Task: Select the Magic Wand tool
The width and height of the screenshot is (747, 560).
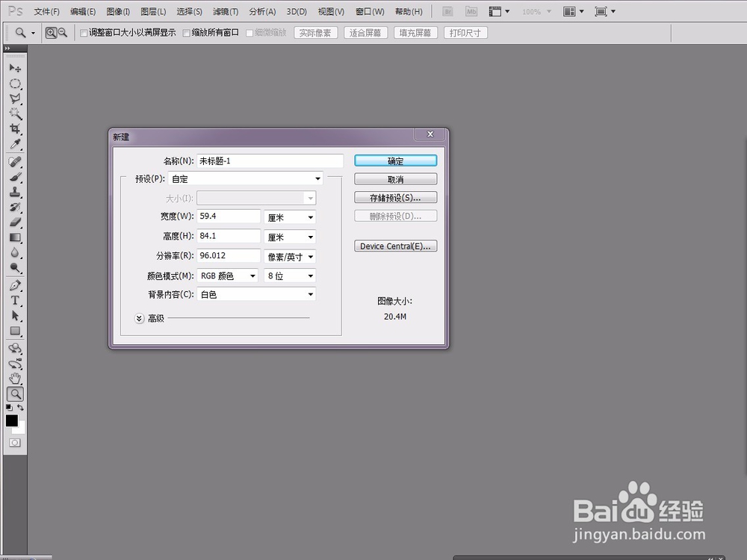Action: tap(15, 113)
